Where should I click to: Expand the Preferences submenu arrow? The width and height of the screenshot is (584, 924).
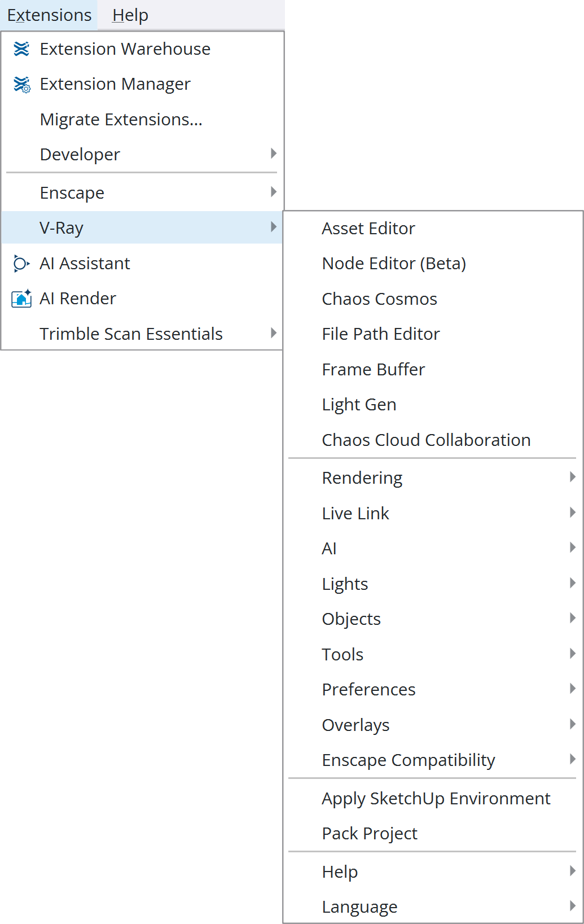(x=573, y=689)
